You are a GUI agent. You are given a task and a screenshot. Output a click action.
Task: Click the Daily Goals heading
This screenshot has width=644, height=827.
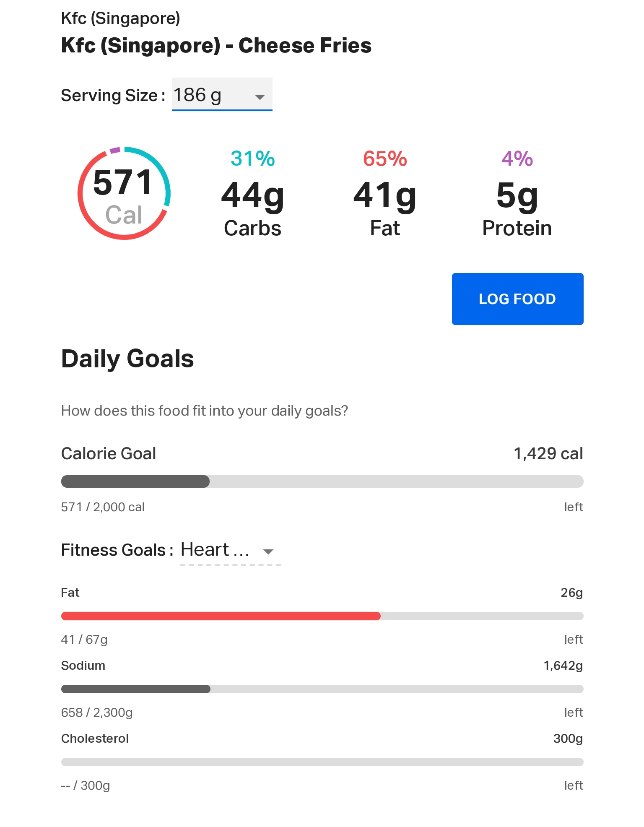coord(127,359)
